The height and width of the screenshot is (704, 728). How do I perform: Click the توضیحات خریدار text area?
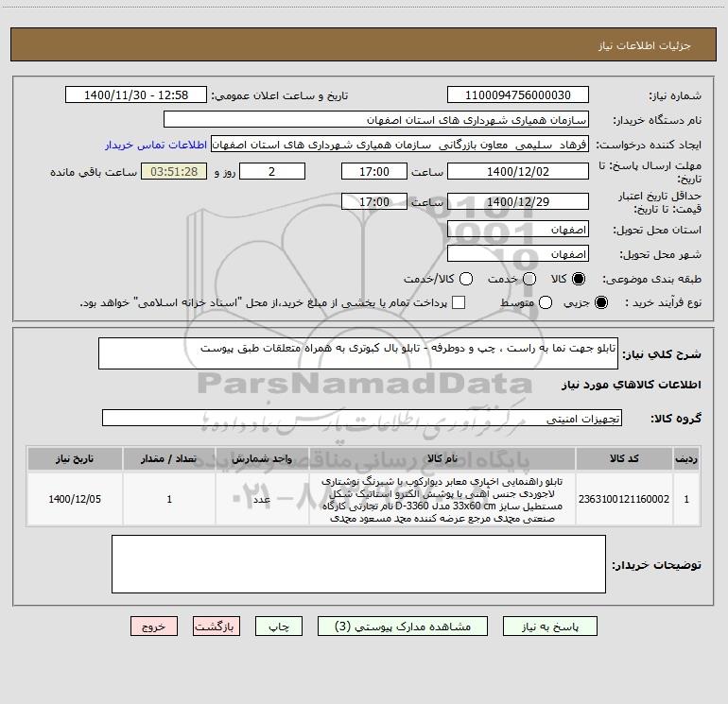click(358, 564)
